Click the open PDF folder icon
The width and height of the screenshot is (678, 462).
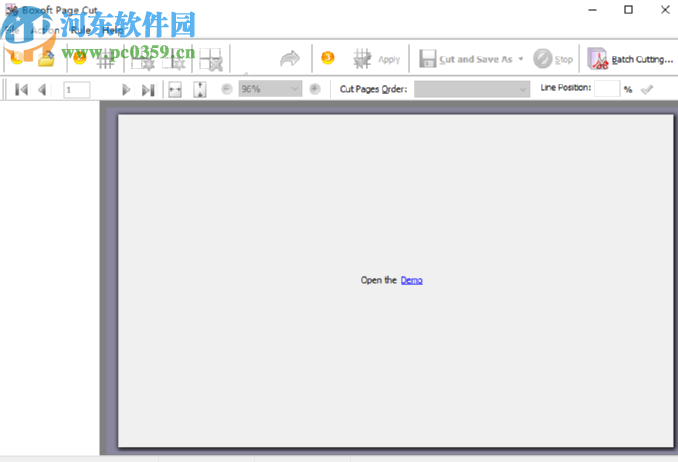pos(46,59)
